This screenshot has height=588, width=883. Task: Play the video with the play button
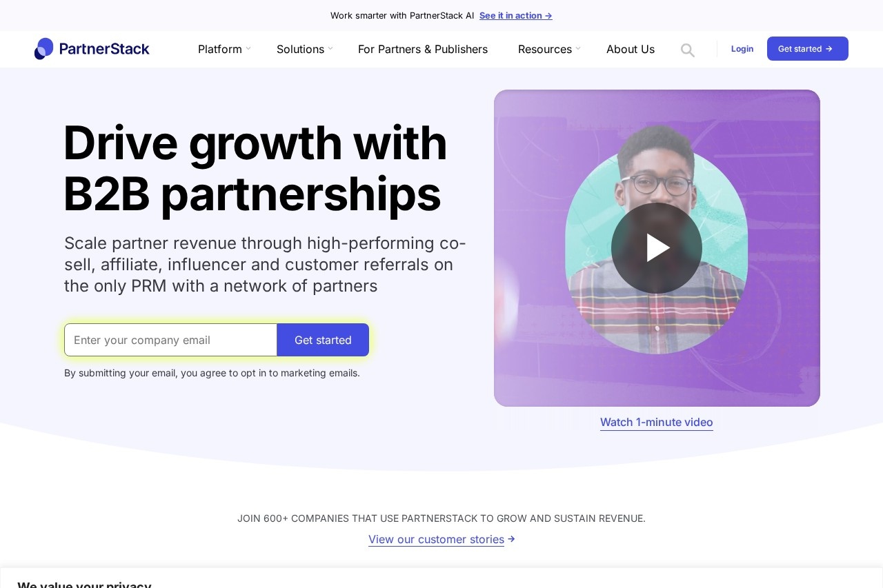pos(657,248)
